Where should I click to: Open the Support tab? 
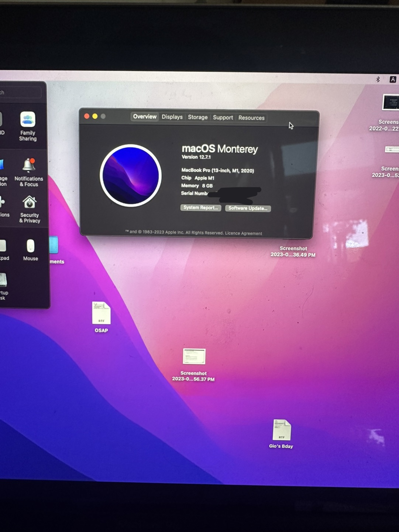coord(223,117)
